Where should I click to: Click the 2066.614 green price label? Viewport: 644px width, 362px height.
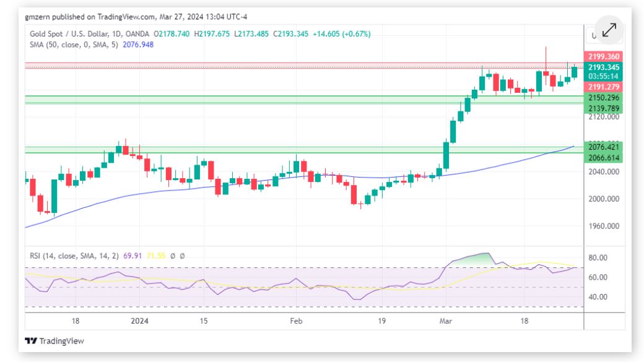(603, 158)
